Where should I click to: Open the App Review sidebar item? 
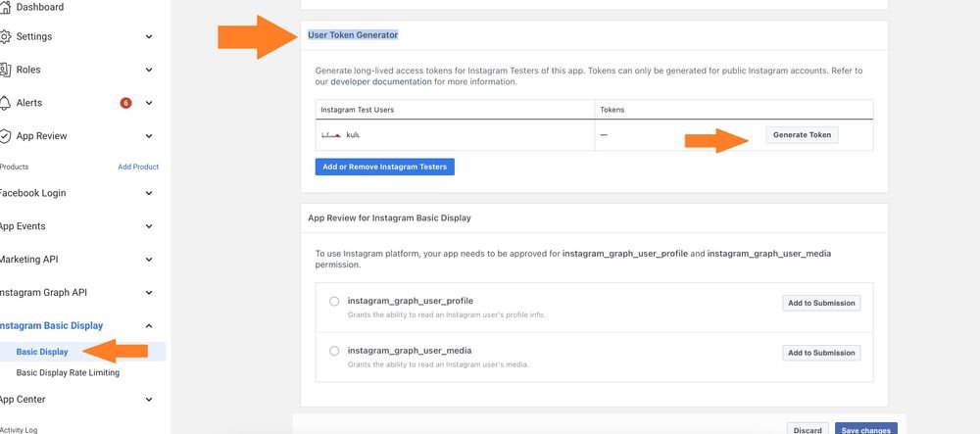[x=41, y=136]
